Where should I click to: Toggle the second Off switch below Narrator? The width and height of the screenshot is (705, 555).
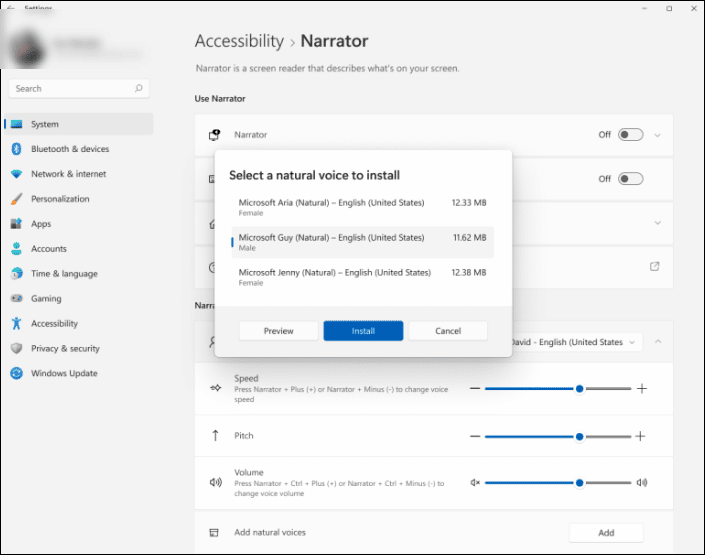pyautogui.click(x=630, y=179)
